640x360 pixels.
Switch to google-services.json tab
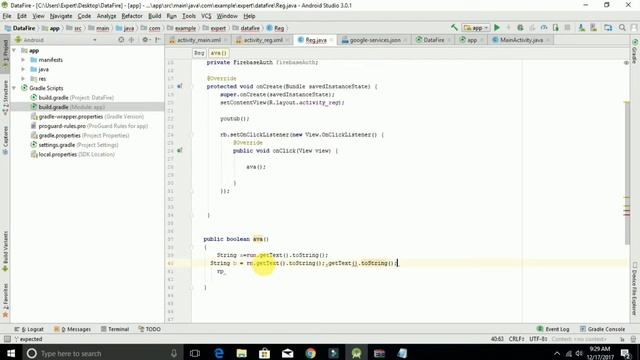coord(375,40)
